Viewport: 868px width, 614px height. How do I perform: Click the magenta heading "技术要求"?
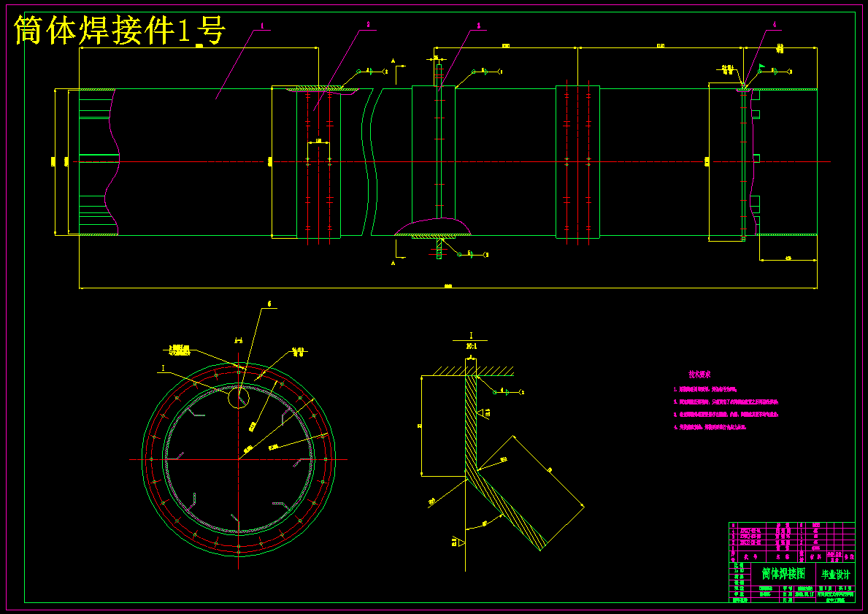pos(699,375)
